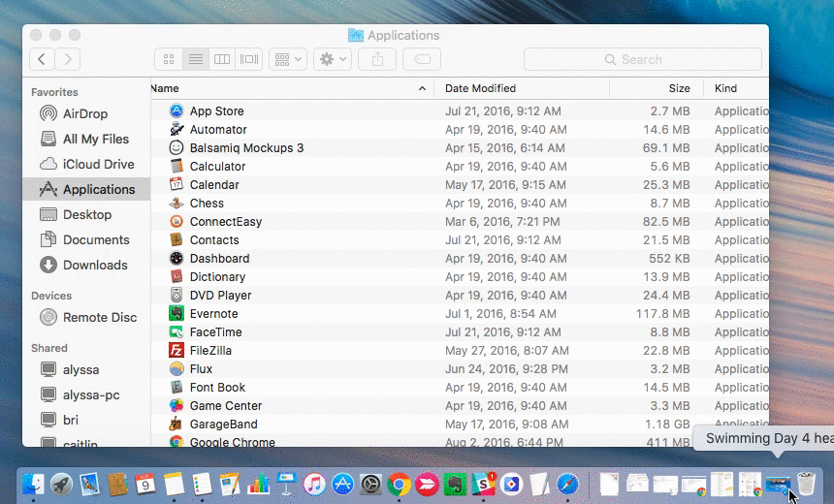834x504 pixels.
Task: Click the Automator robot icon in the list
Action: click(176, 129)
